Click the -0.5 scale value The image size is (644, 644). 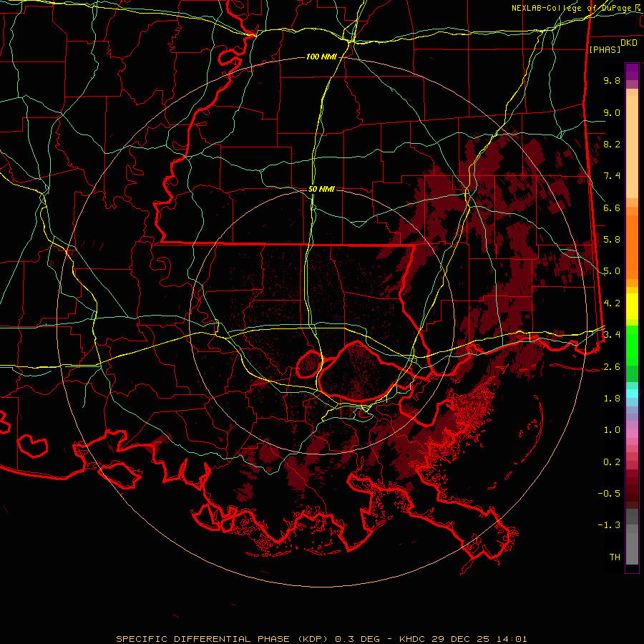click(x=609, y=494)
